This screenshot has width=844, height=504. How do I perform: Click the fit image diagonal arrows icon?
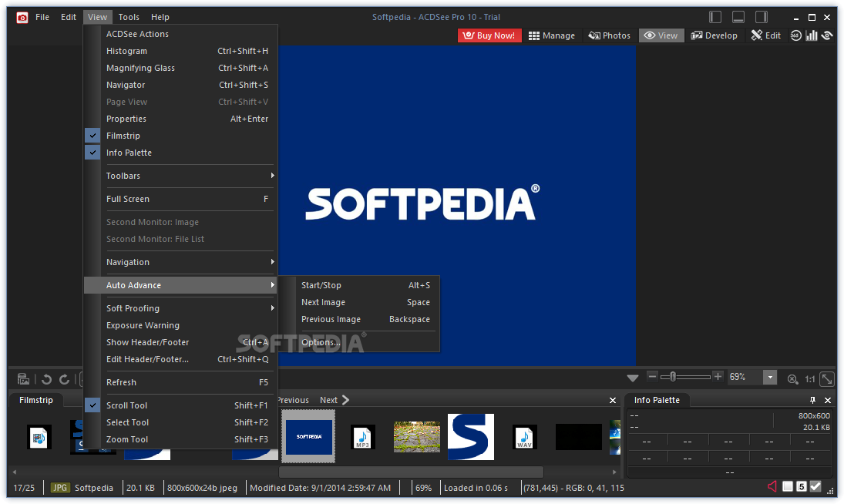pos(827,379)
